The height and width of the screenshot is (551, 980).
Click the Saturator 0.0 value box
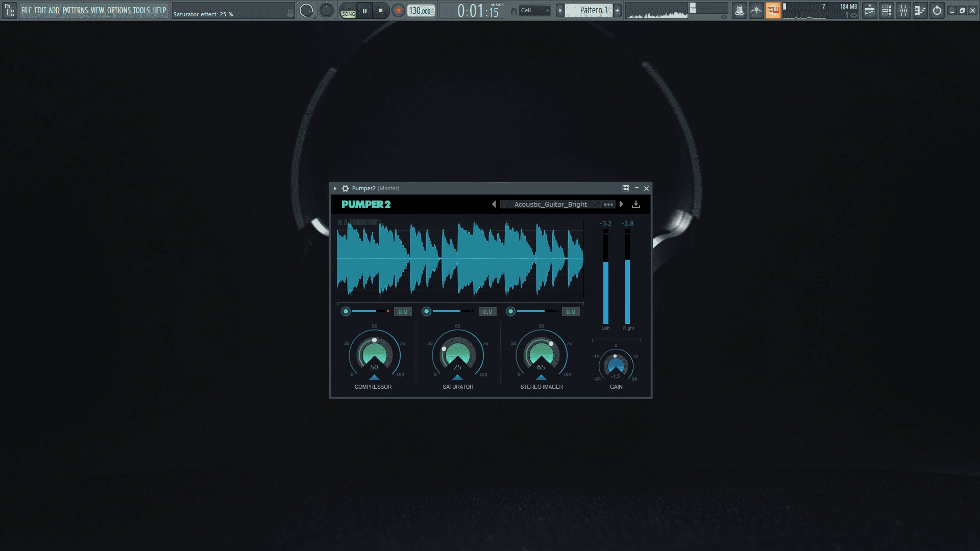tap(487, 312)
